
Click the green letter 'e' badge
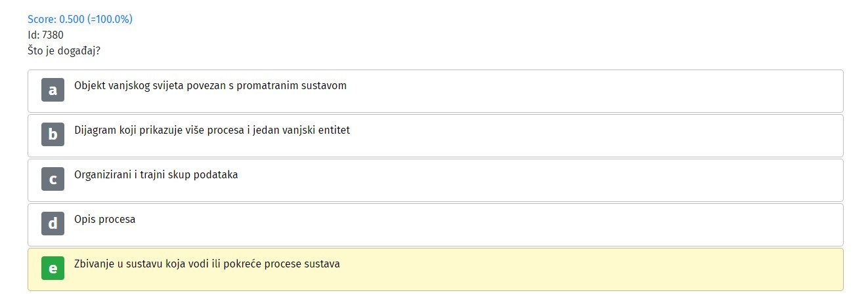point(53,268)
